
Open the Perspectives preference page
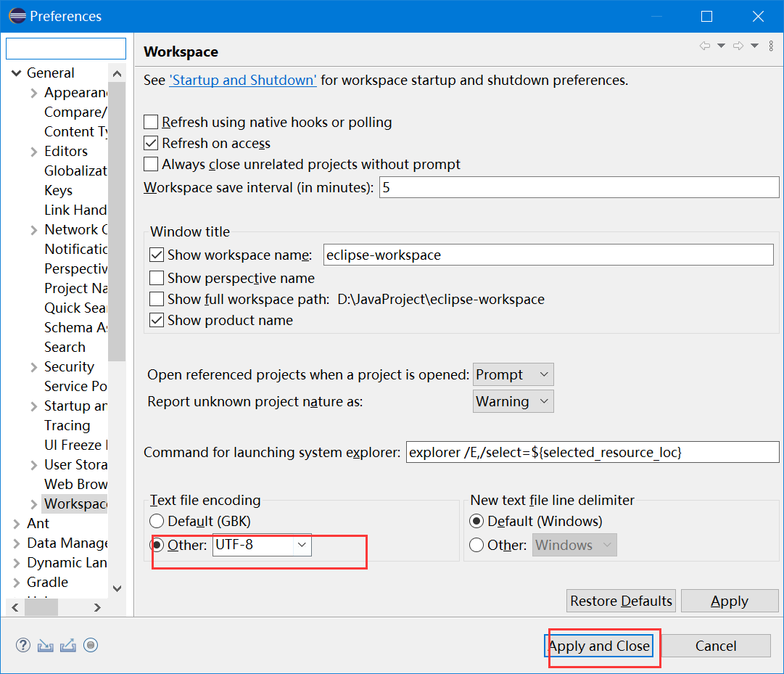[76, 269]
